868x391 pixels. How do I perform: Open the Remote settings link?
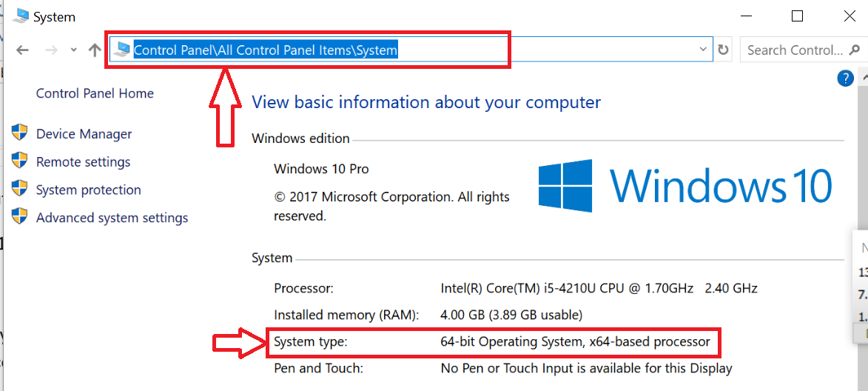click(83, 162)
